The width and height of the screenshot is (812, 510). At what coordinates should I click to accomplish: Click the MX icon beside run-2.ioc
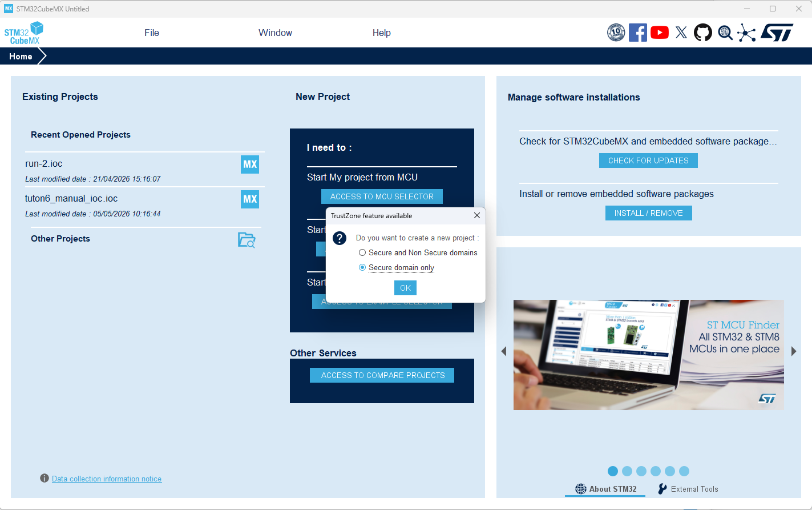coord(250,164)
